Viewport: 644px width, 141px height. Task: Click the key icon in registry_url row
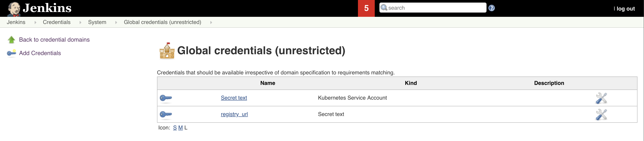(x=166, y=114)
